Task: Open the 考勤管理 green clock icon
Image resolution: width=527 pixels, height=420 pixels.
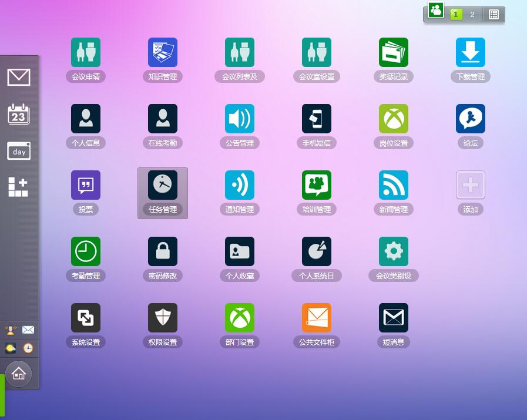Action: 86,251
